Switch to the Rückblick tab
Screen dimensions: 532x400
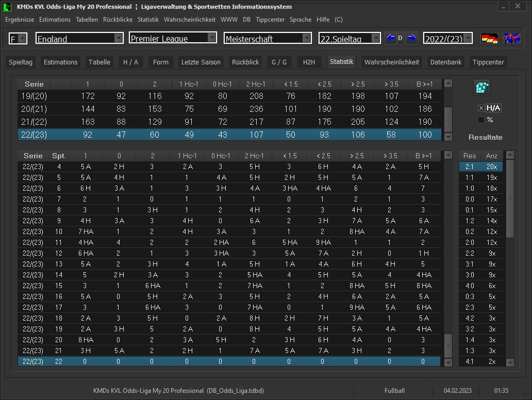point(245,62)
